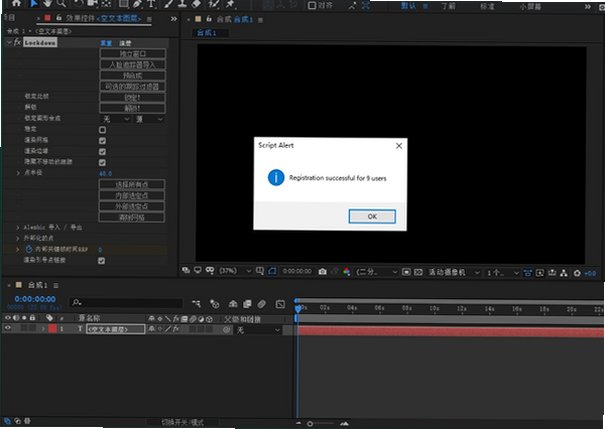Select the Type (T) tool
This screenshot has height=429, width=605.
point(151,4)
